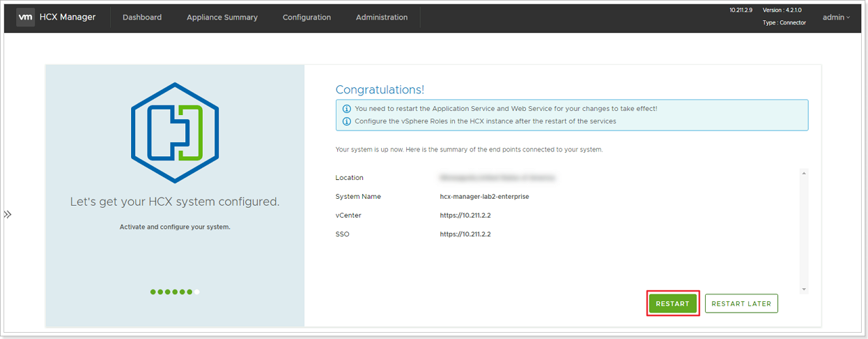Click the 10.211.2.9 IP address in header
868x339 pixels.
742,10
